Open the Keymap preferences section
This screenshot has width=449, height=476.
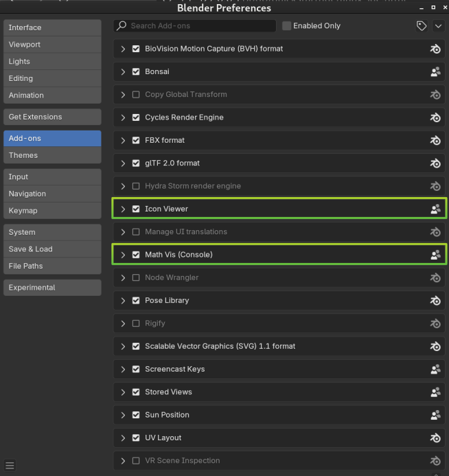point(52,211)
